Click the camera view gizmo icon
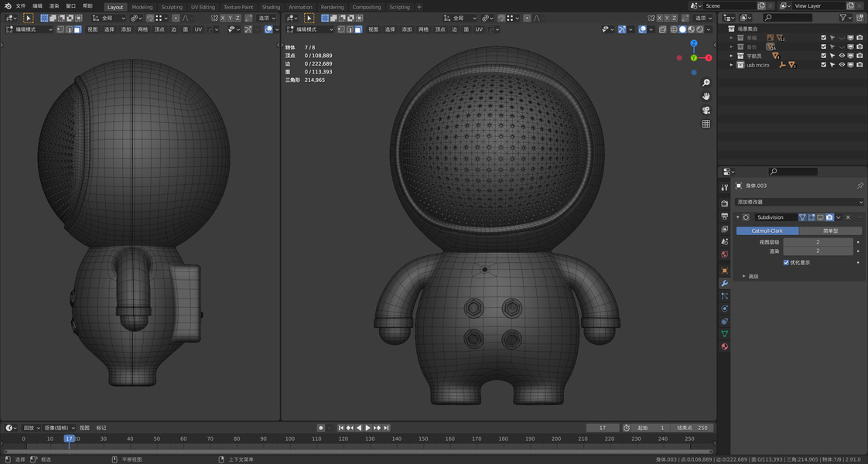Viewport: 868px width, 464px height. coord(706,110)
